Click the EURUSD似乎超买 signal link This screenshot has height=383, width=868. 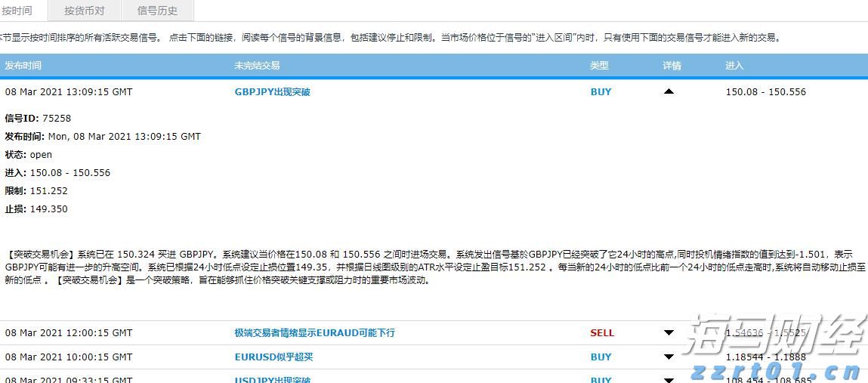[273, 357]
